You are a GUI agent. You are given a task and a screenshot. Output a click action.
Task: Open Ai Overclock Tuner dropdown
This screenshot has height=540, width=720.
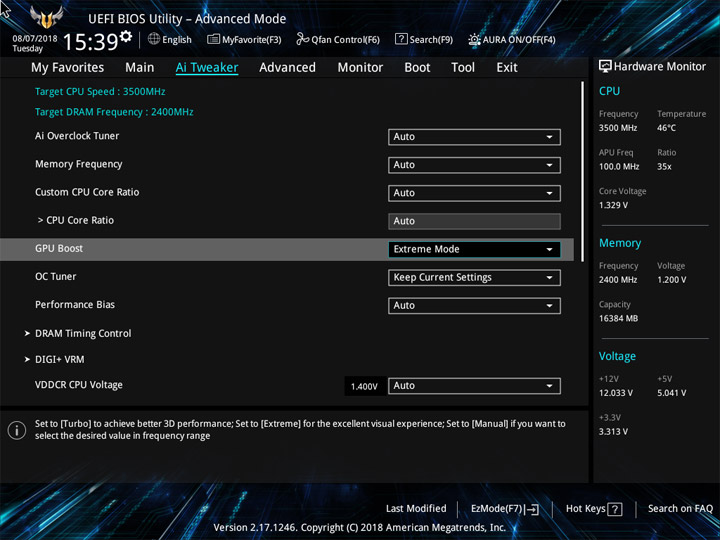474,137
